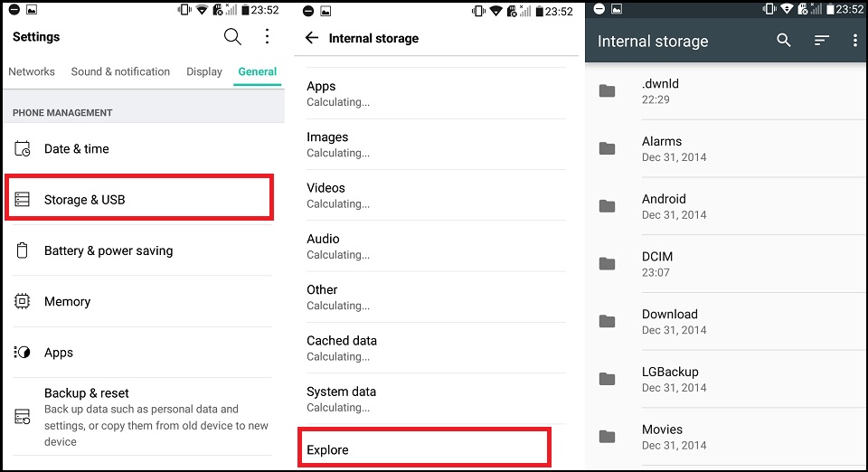
Task: Open Date & time settings
Action: coord(77,148)
